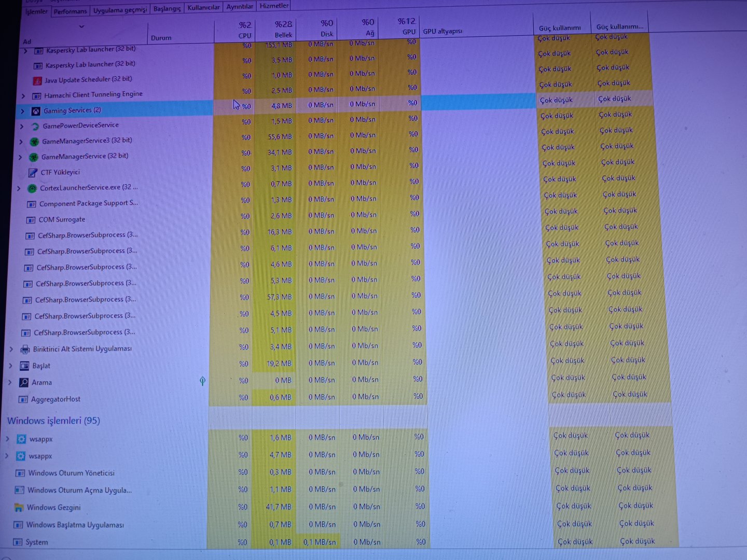
Task: Select the "Windows Oturum Yöneticisi" process name
Action: 71,473
